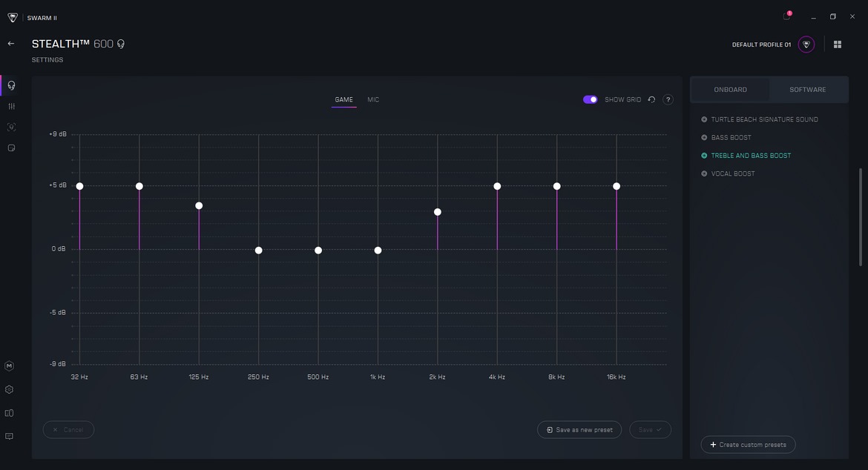868x470 pixels.
Task: Open the notifications icon with red badge
Action: pyautogui.click(x=786, y=16)
